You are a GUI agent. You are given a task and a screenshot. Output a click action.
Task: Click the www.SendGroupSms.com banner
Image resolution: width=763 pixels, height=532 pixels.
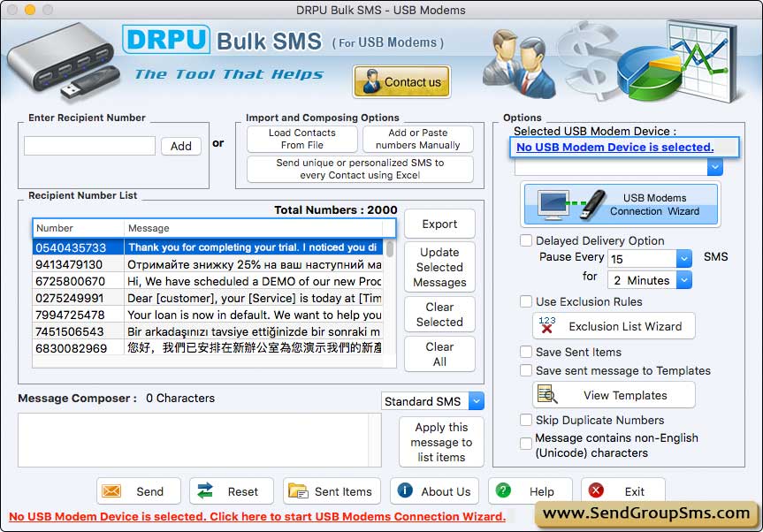pos(646,513)
